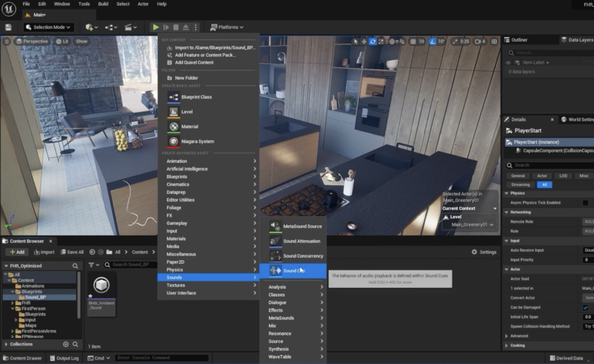Viewport: 594px width, 364px height.
Task: Change camera speed setting
Action: [480, 42]
